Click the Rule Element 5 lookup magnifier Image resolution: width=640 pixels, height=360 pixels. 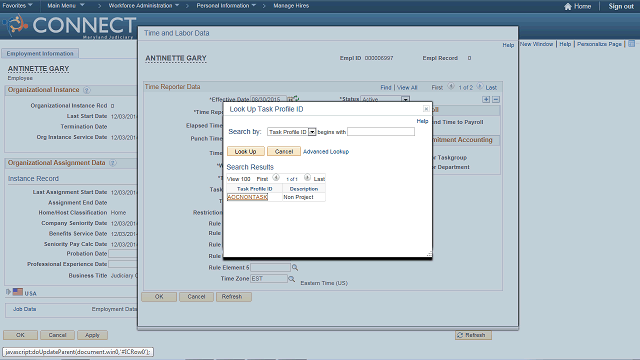pyautogui.click(x=295, y=267)
